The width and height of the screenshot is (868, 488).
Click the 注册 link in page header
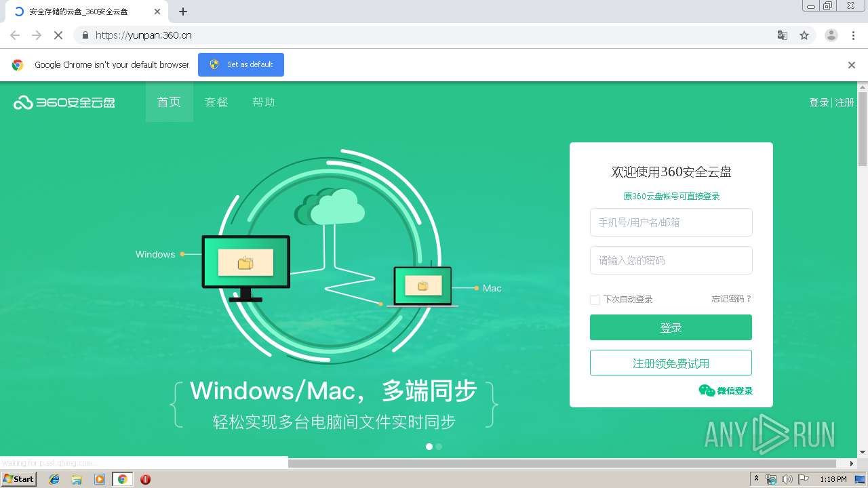coord(844,102)
